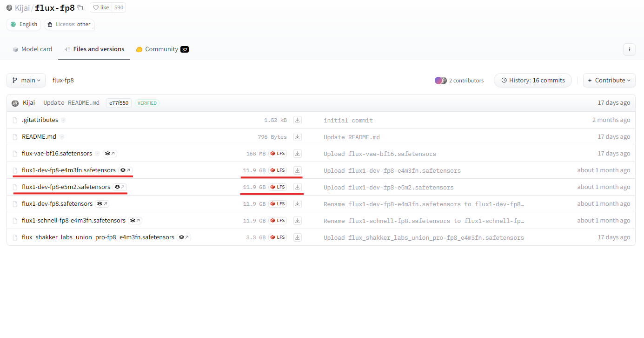Click the safetensors viewer icon for flux_shakker_labs_union_pro
Viewport: 644px width, 338px height.
184,237
